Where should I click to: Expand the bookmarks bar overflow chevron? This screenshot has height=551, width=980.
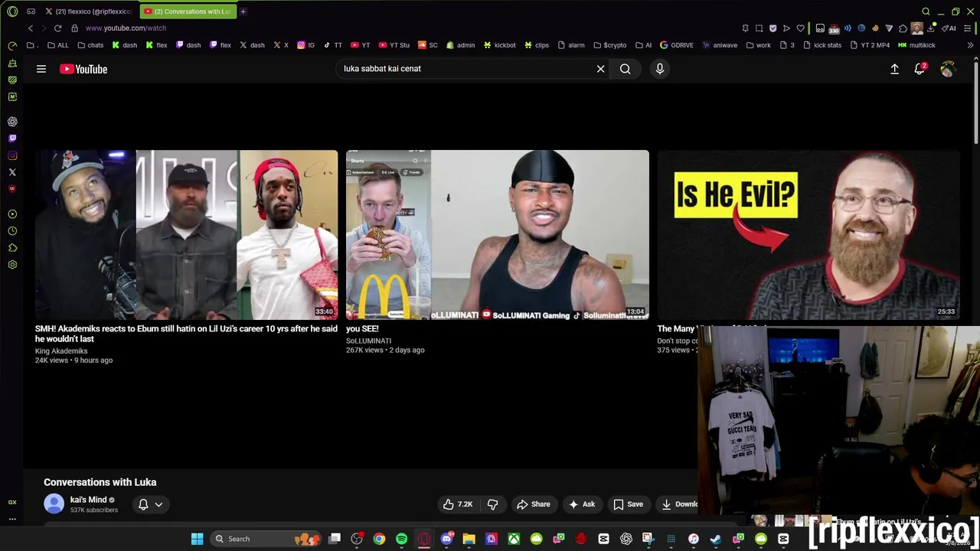tap(970, 45)
